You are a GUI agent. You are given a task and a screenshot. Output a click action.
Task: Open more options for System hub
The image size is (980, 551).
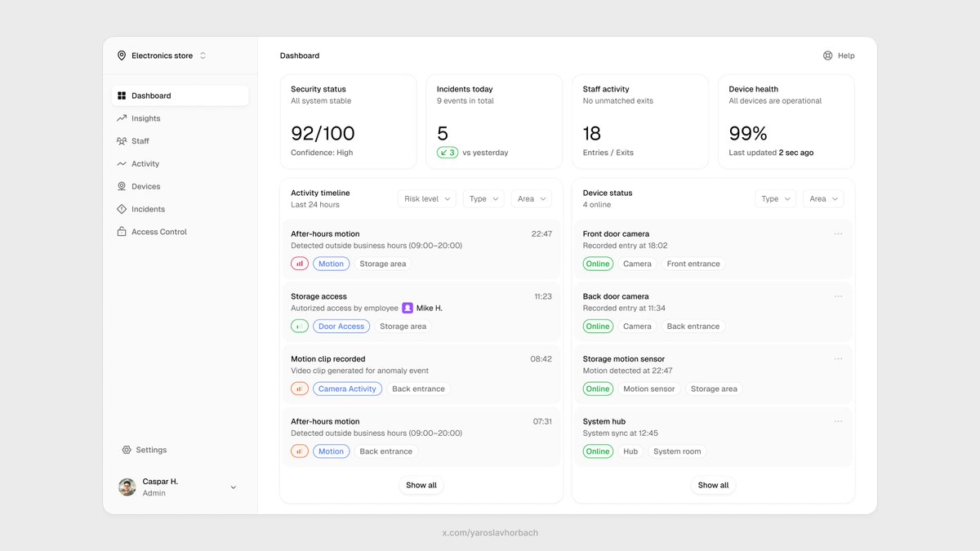(x=838, y=421)
